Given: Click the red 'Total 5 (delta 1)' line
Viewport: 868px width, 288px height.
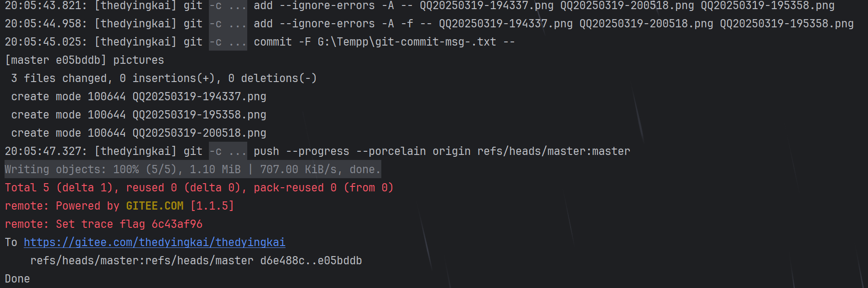Looking at the screenshot, I should pyautogui.click(x=199, y=188).
